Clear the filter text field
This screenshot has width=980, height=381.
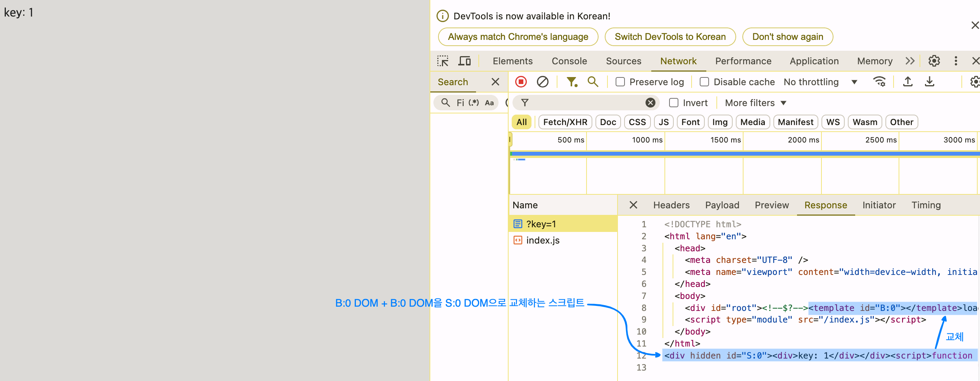(650, 103)
